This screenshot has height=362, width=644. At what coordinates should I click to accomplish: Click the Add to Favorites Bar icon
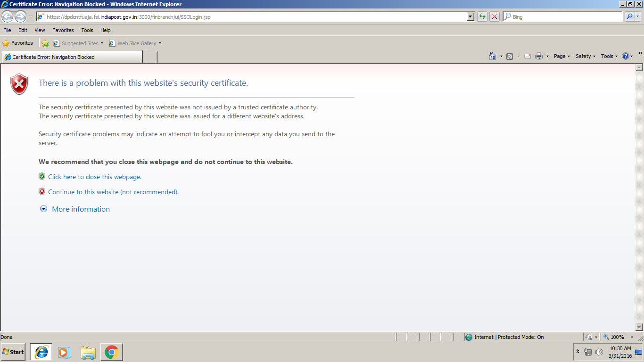coord(45,43)
